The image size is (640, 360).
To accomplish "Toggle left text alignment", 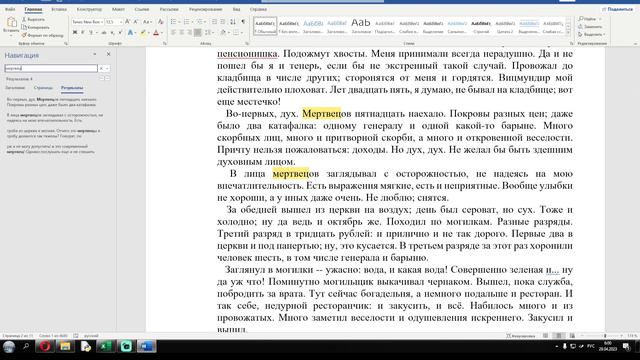I will [x=173, y=32].
